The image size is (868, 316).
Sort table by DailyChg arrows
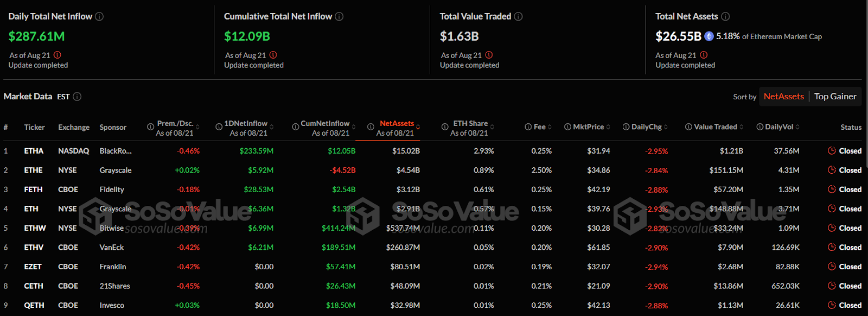pos(666,127)
